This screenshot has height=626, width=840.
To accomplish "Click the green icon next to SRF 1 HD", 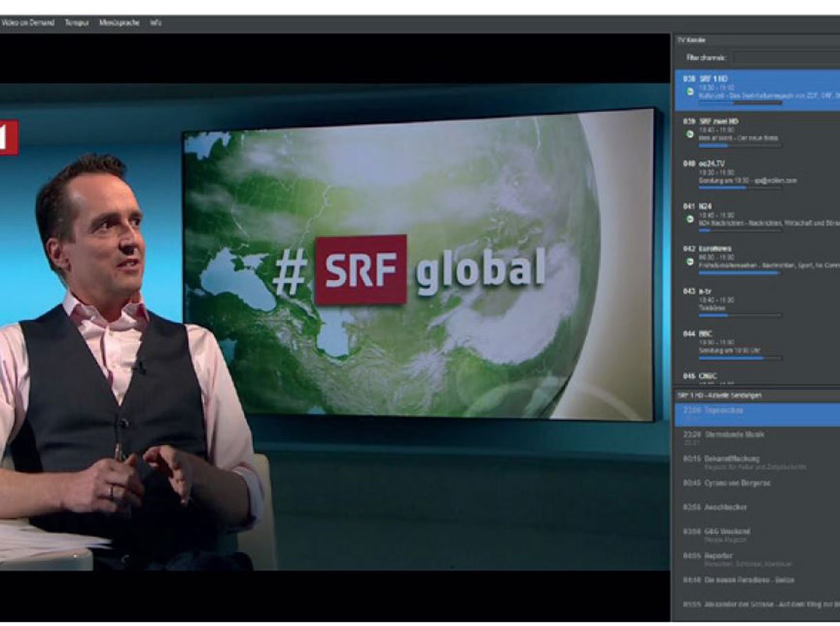I will [x=690, y=91].
